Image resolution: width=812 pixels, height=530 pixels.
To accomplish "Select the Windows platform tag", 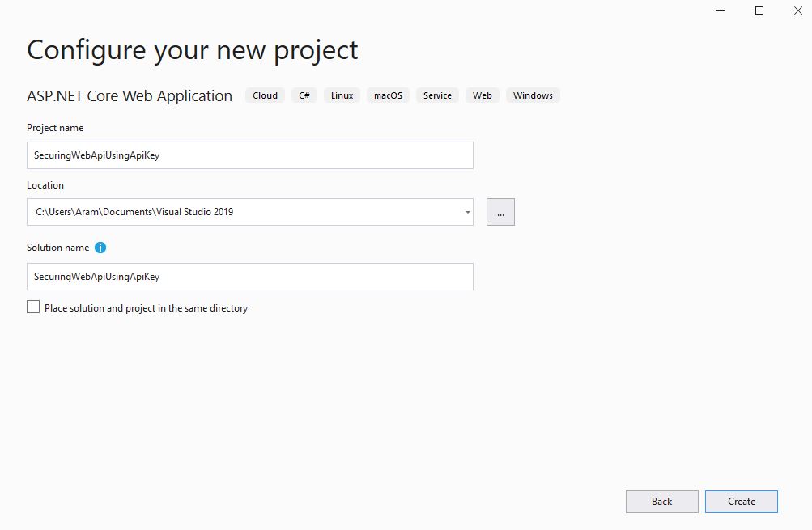I will point(533,95).
